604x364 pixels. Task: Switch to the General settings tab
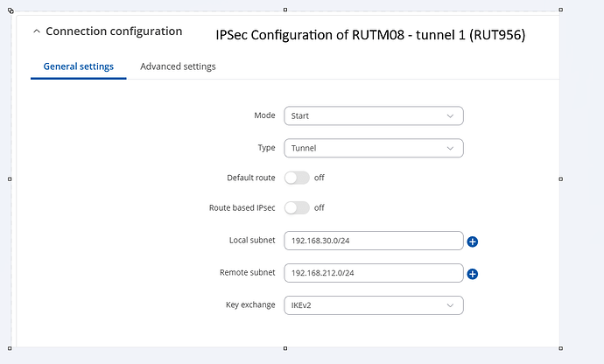78,66
